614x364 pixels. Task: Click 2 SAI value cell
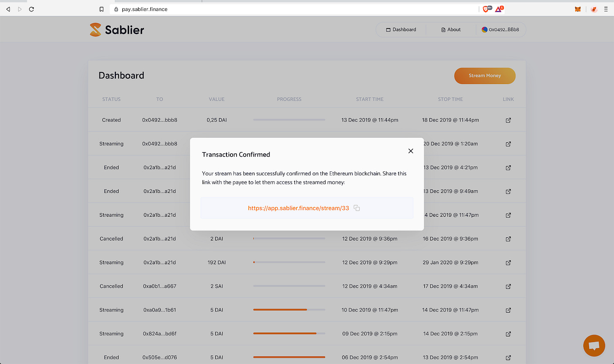(217, 286)
